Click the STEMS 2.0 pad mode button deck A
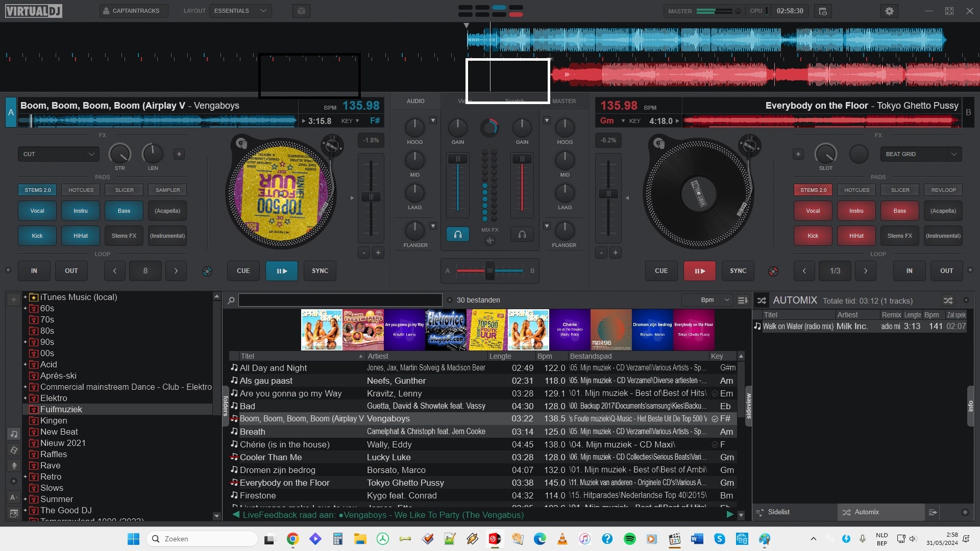The height and width of the screenshot is (551, 980). (x=38, y=189)
